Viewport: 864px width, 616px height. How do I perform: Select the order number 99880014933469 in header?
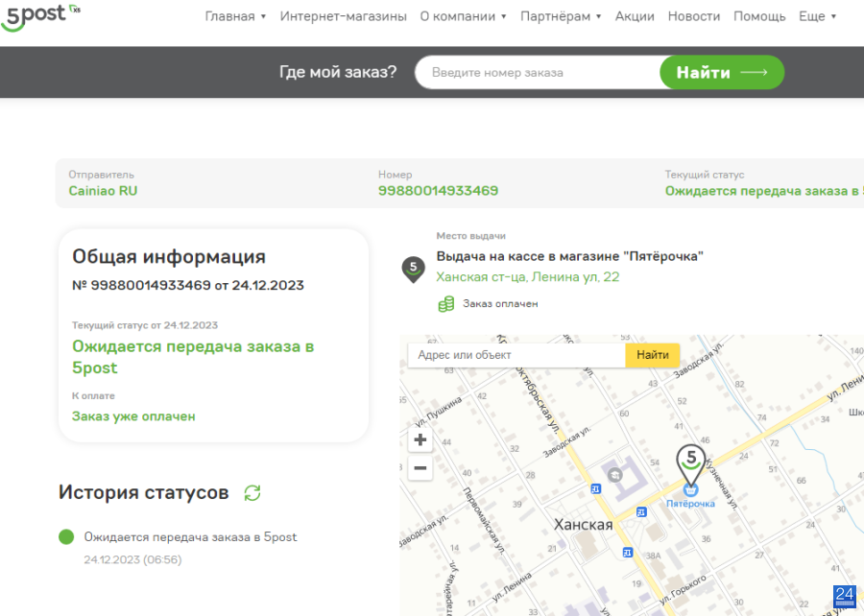(x=438, y=191)
